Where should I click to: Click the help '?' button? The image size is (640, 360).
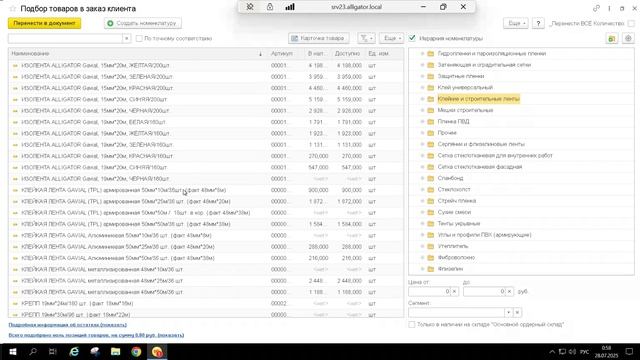[x=538, y=24]
